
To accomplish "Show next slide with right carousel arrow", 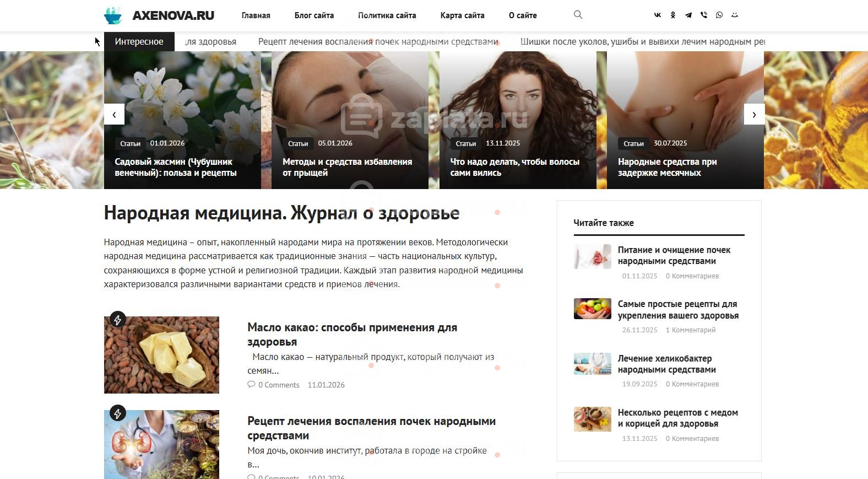I will [x=754, y=115].
